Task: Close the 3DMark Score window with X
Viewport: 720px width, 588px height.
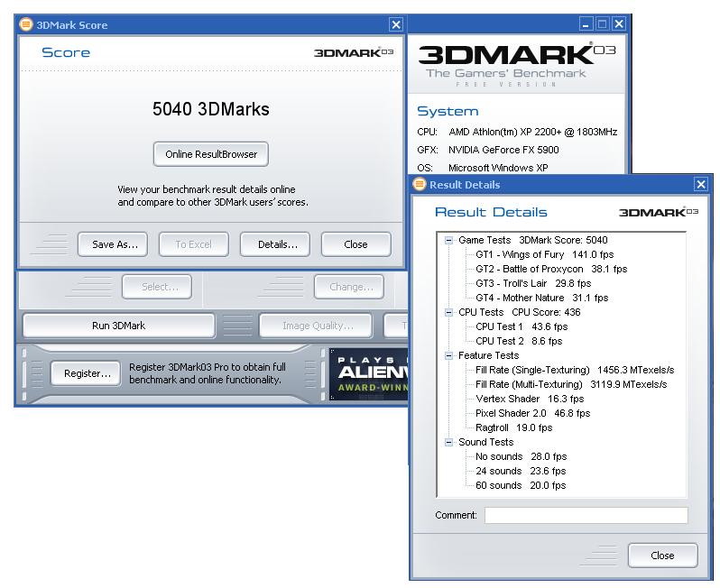Action: 396,24
